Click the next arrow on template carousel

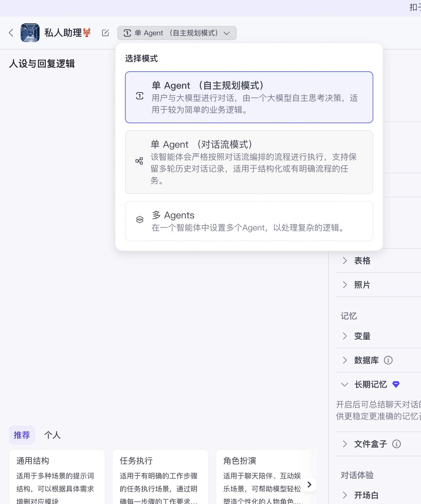tap(309, 485)
